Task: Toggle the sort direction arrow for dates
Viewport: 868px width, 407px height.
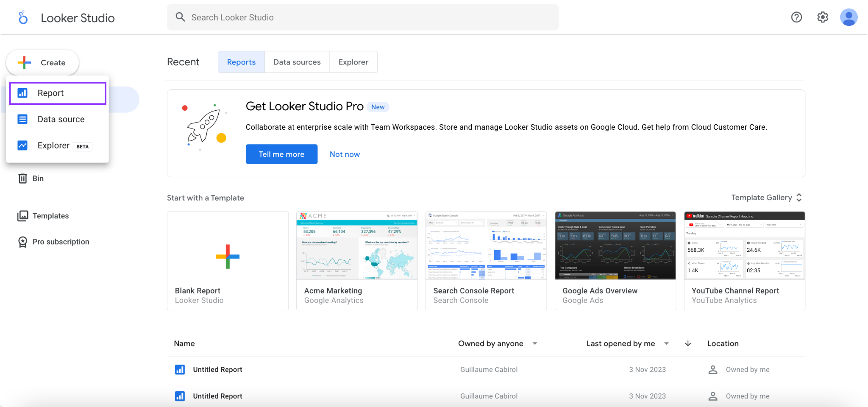Action: [x=687, y=343]
